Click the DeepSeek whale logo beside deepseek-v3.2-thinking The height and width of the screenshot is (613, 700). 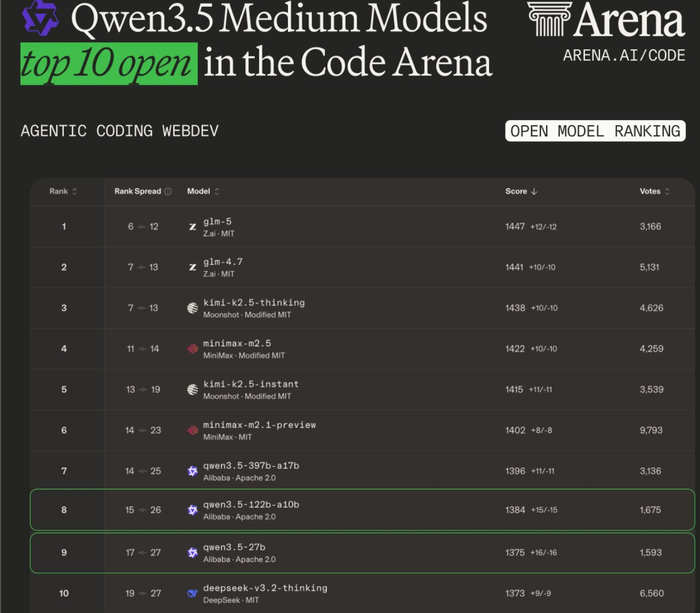click(193, 593)
